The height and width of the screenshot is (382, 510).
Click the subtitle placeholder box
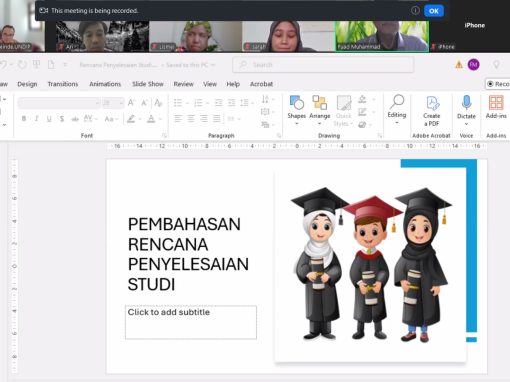(191, 322)
